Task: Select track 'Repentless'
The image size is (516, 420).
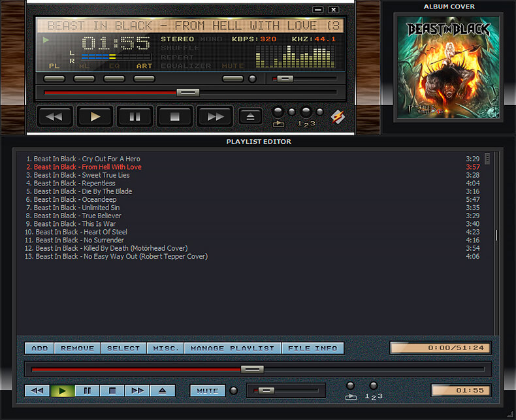Action: [253, 183]
